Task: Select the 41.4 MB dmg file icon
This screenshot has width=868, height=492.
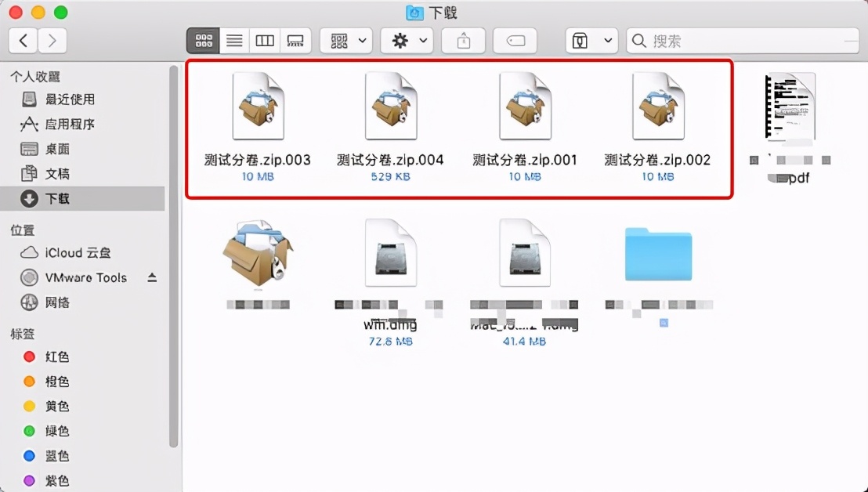Action: pyautogui.click(x=525, y=252)
